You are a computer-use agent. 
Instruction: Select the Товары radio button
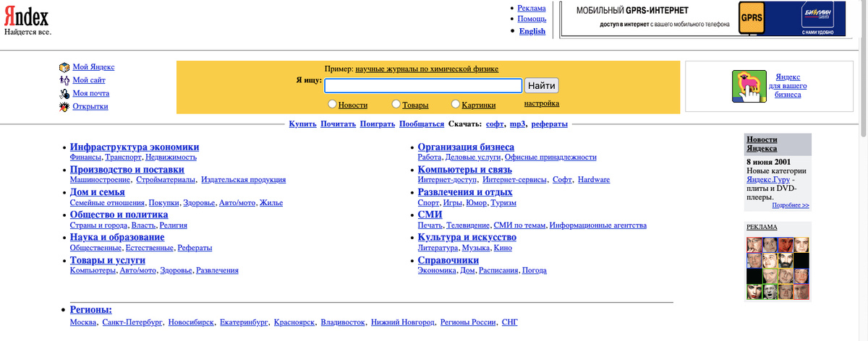pos(396,105)
